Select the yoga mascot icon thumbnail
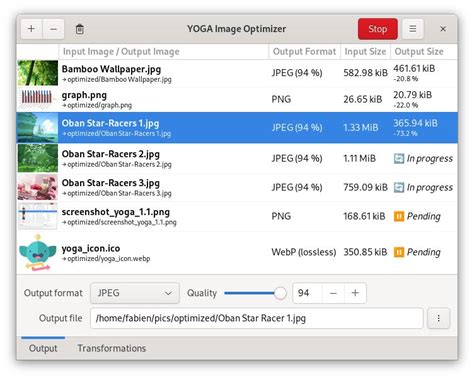Image resolution: width=474 pixels, height=378 pixels. point(38,252)
